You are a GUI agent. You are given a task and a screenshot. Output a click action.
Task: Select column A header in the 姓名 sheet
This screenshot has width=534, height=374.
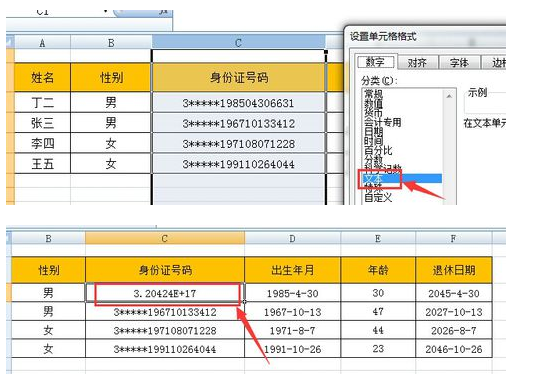click(x=42, y=43)
